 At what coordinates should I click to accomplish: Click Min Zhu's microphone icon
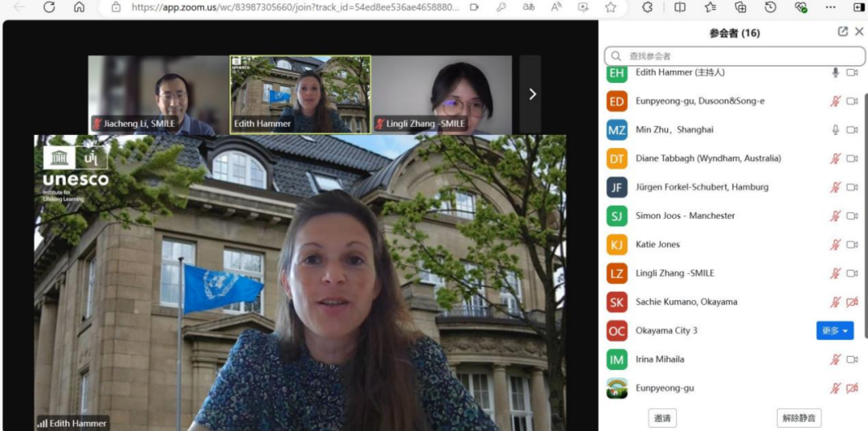coord(835,129)
